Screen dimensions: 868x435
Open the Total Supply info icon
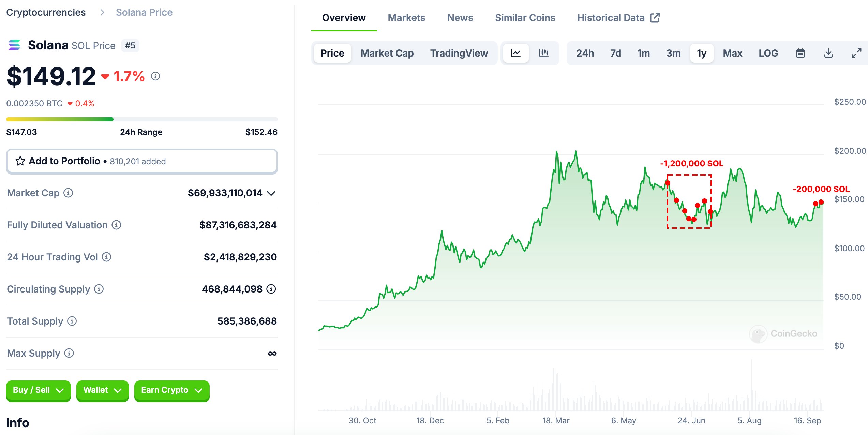pos(72,321)
